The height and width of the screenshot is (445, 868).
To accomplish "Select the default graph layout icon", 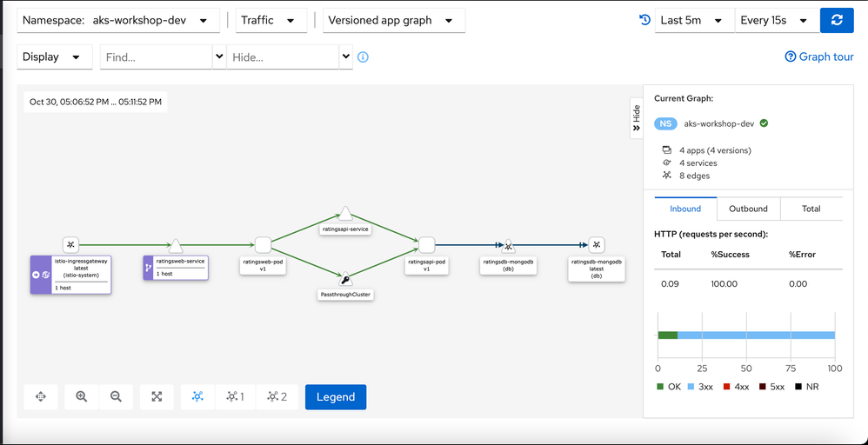I will pyautogui.click(x=197, y=396).
